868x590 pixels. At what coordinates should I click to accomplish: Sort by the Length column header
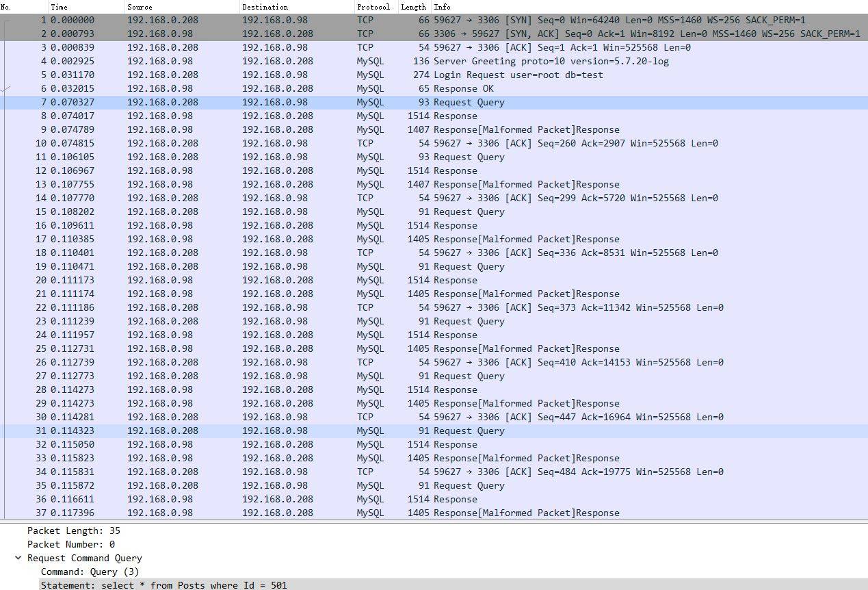pyautogui.click(x=414, y=6)
